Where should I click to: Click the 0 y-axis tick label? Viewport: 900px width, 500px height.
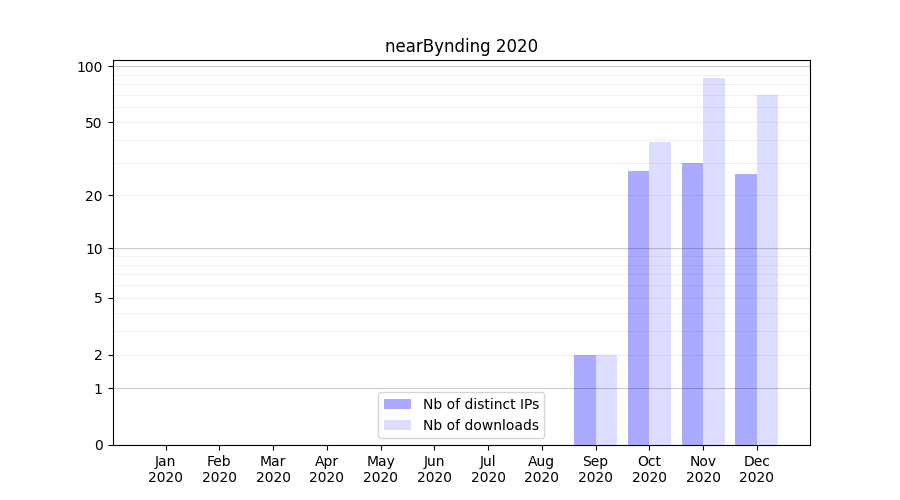98,445
